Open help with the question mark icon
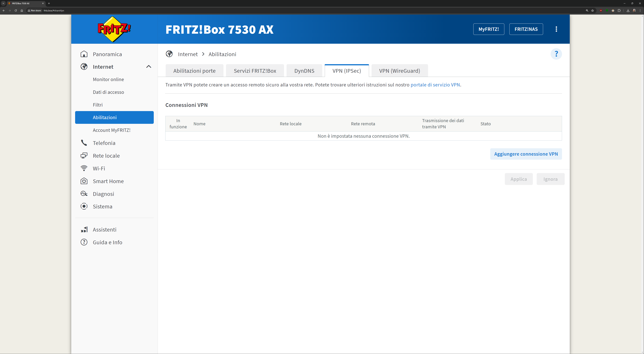Viewport: 644px width, 354px height. [556, 54]
